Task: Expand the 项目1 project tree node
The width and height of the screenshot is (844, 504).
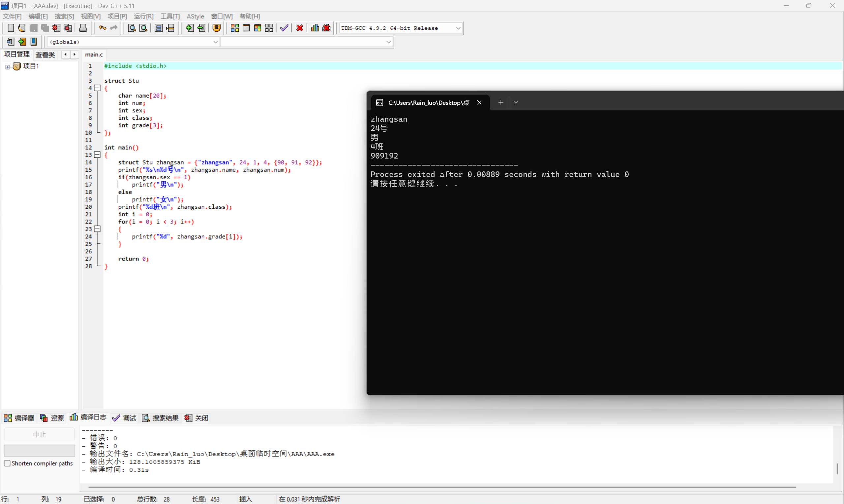Action: (x=8, y=67)
